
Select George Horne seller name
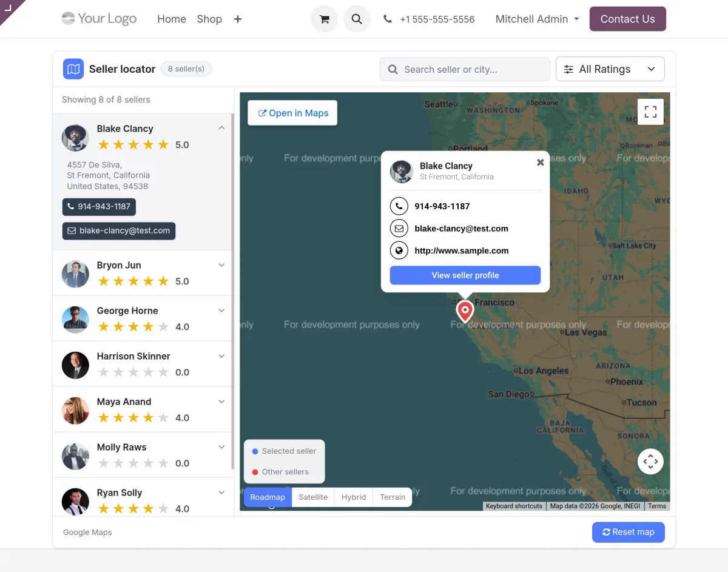(x=127, y=311)
